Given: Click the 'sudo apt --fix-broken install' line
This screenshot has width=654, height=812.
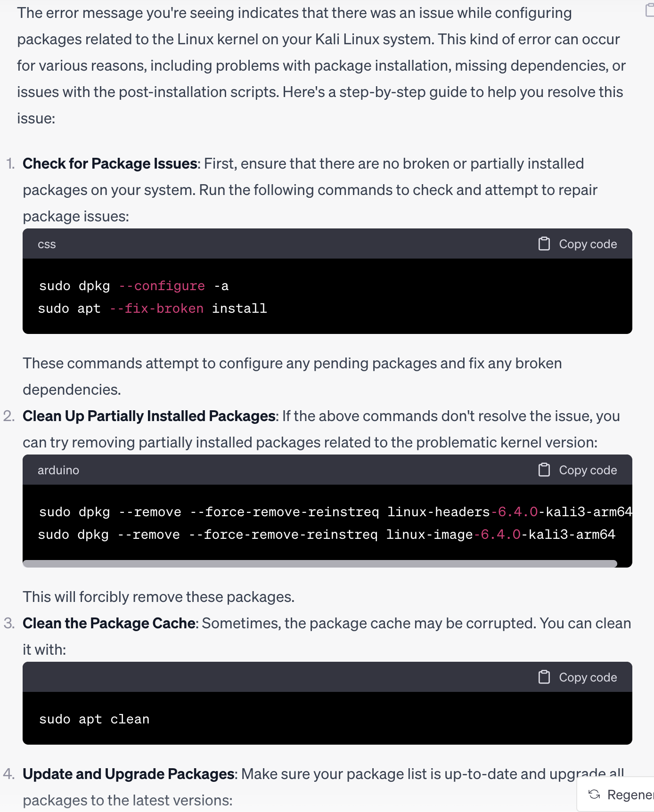Looking at the screenshot, I should [153, 309].
